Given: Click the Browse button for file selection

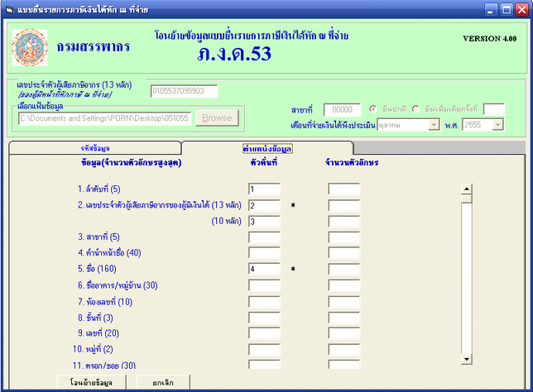Looking at the screenshot, I should click(217, 117).
